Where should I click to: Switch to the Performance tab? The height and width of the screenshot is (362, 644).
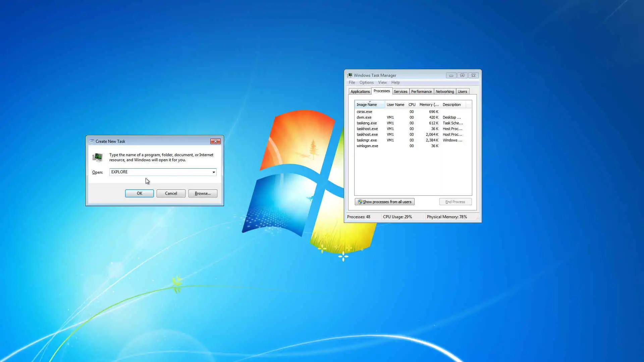point(421,92)
